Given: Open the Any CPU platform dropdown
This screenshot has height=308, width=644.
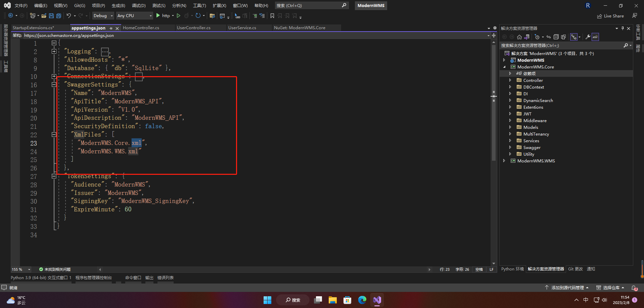Looking at the screenshot, I should (x=134, y=16).
